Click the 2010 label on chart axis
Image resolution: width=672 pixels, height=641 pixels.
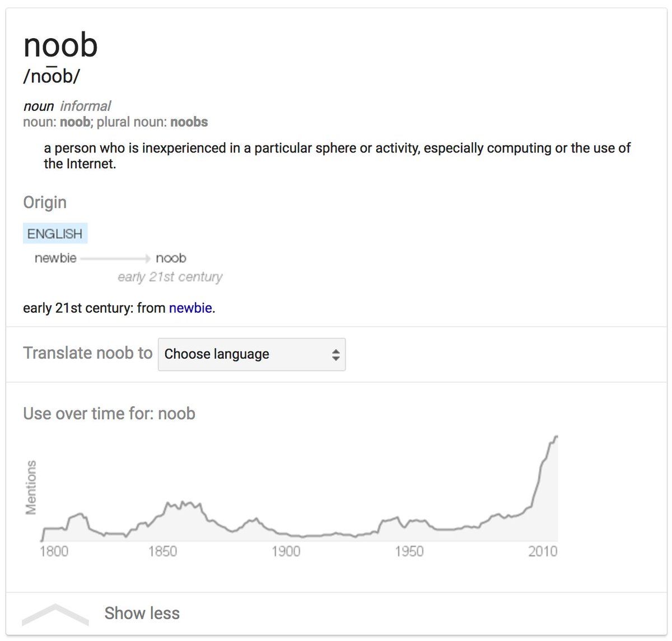(x=542, y=551)
